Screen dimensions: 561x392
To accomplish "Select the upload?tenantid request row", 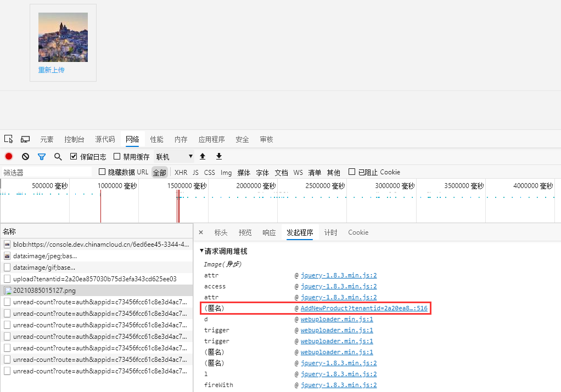I will [97, 279].
